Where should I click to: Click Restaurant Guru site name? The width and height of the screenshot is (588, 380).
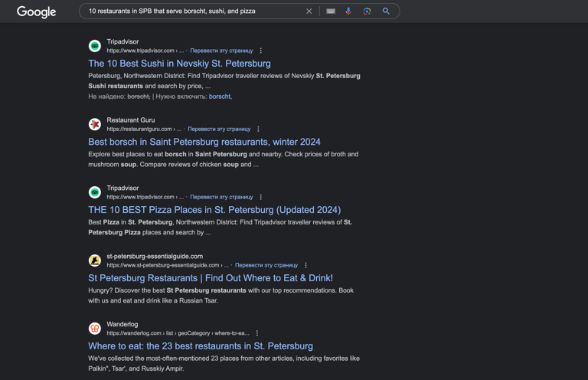click(130, 120)
